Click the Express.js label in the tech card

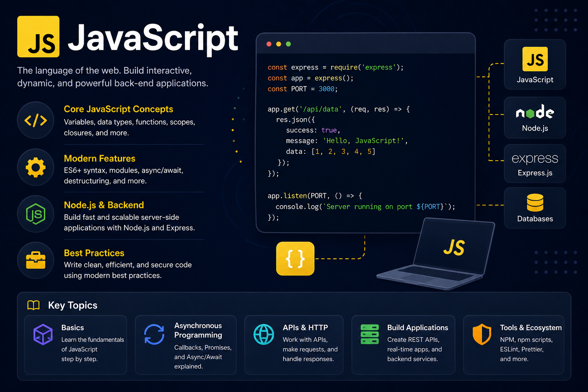tap(535, 173)
